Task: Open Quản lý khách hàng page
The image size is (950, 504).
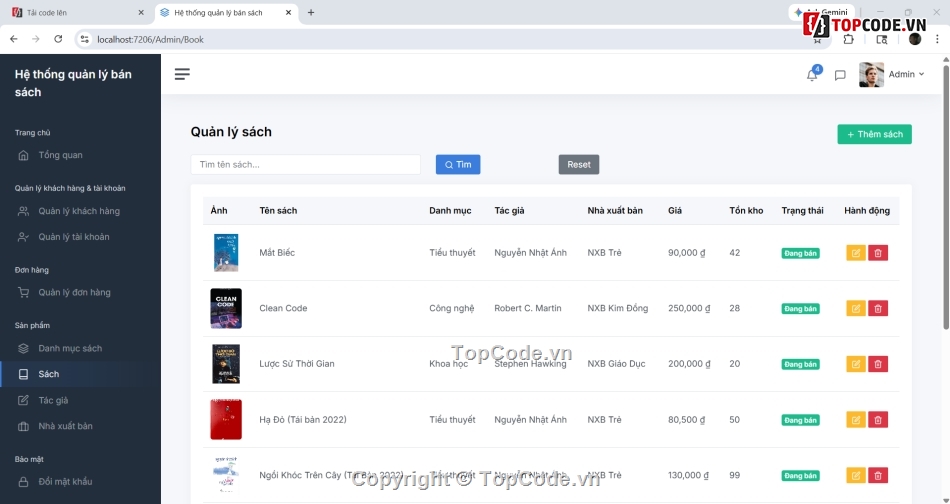Action: [80, 211]
